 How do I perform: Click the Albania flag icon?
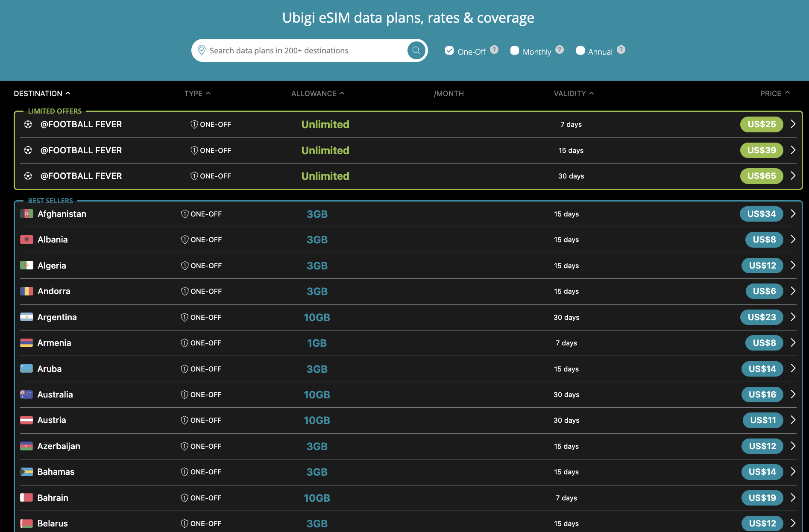(26, 240)
